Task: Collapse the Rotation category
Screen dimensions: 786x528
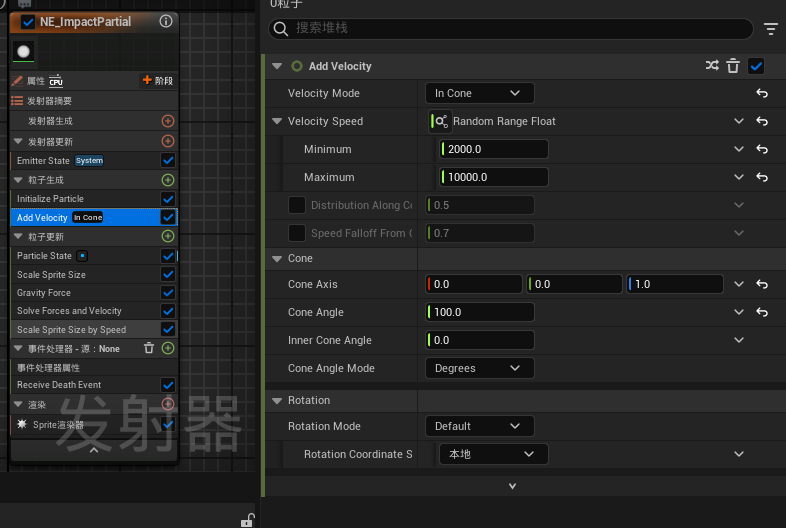Action: (277, 401)
